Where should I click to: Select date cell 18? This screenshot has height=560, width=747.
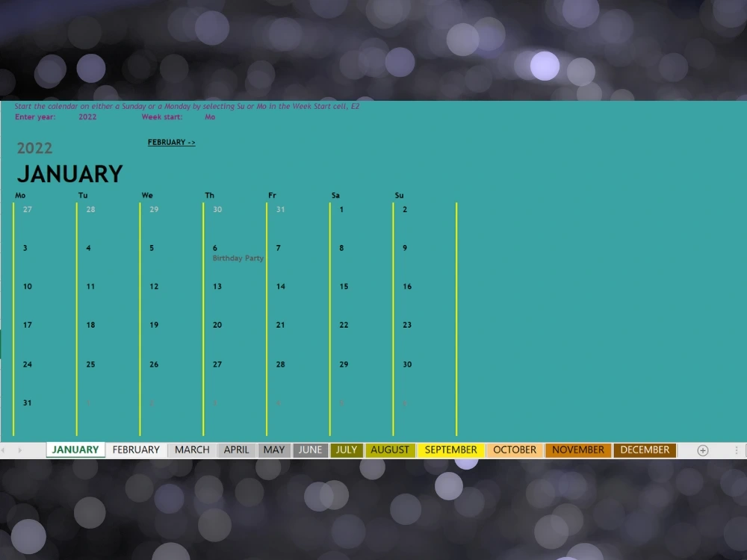coord(90,325)
